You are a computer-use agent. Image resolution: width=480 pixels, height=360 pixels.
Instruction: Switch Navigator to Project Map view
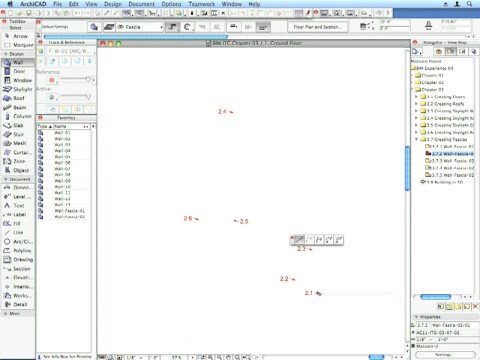point(439,52)
